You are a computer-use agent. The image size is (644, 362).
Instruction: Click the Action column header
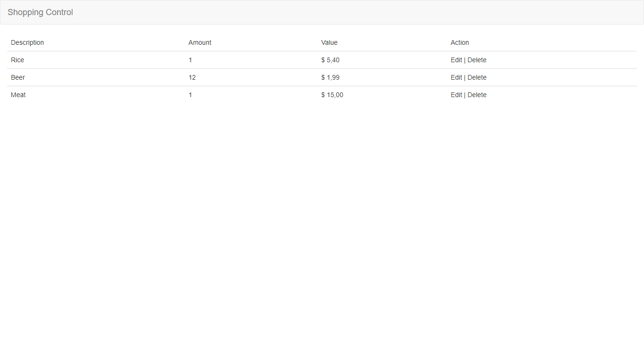[460, 42]
